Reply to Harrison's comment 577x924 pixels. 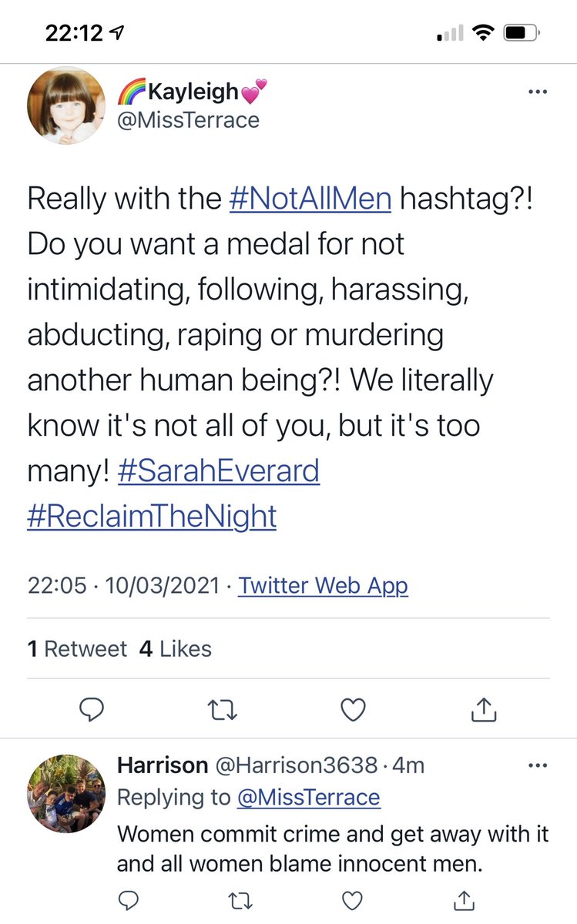click(129, 899)
